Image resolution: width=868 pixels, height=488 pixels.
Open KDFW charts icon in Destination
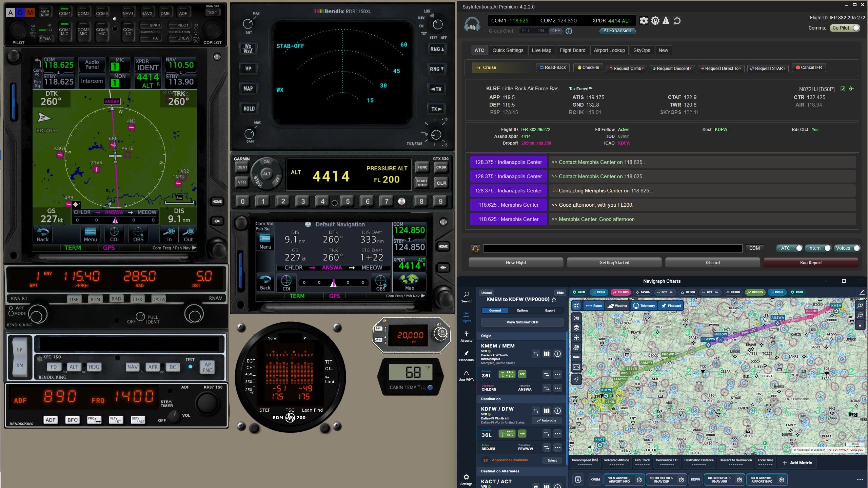pyautogui.click(x=547, y=411)
